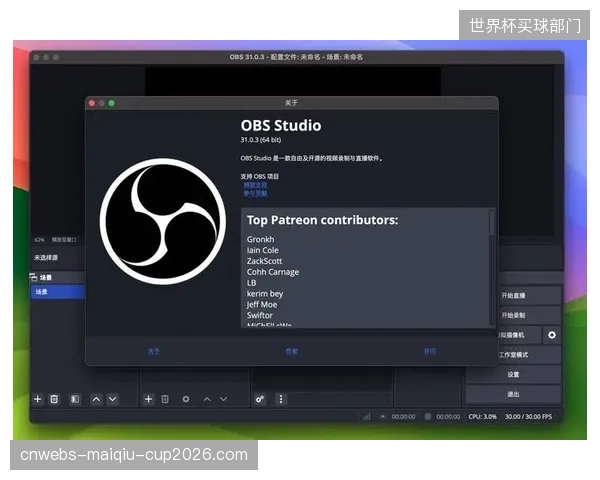Image resolution: width=600 pixels, height=480 pixels.
Task: Click the network signal status bar icon
Action: (367, 416)
